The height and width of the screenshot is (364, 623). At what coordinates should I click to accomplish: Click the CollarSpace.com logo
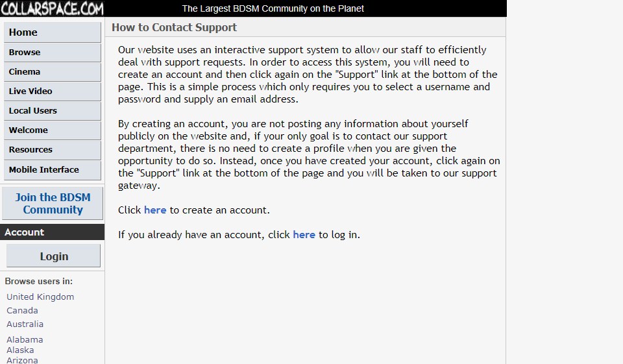(52, 8)
